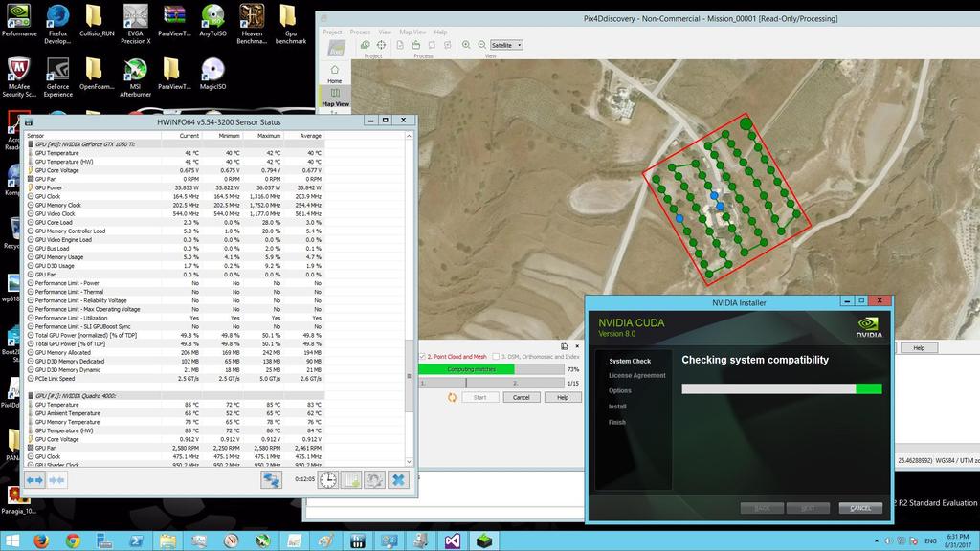Open Visual Studio from the taskbar
This screenshot has width=980, height=551.
[453, 540]
